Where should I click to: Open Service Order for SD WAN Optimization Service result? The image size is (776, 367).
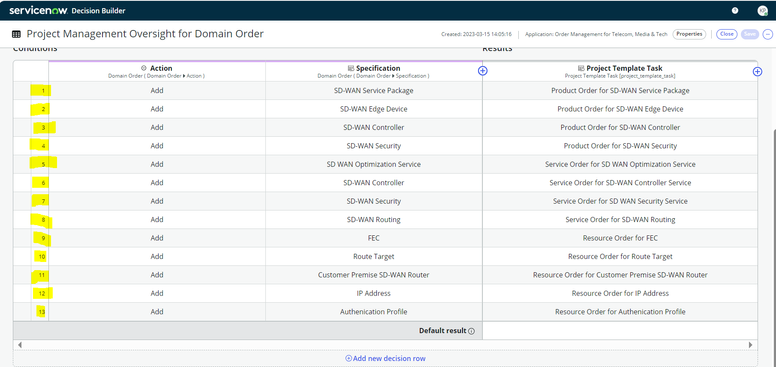click(x=620, y=164)
